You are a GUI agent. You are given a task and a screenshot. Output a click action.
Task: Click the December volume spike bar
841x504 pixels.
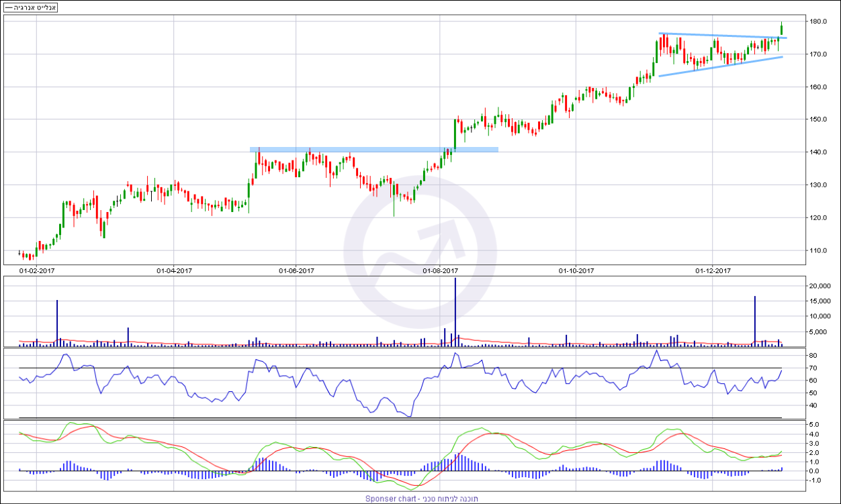[x=755, y=320]
